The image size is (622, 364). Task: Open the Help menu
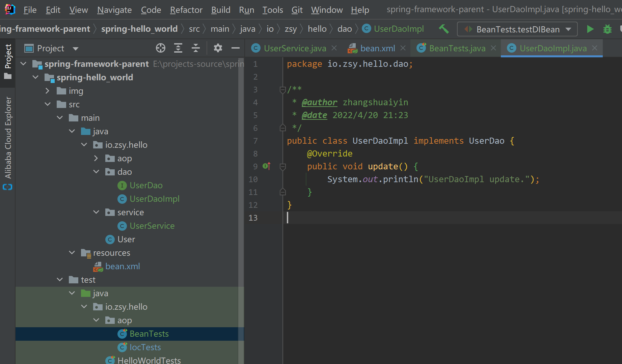[x=360, y=10]
